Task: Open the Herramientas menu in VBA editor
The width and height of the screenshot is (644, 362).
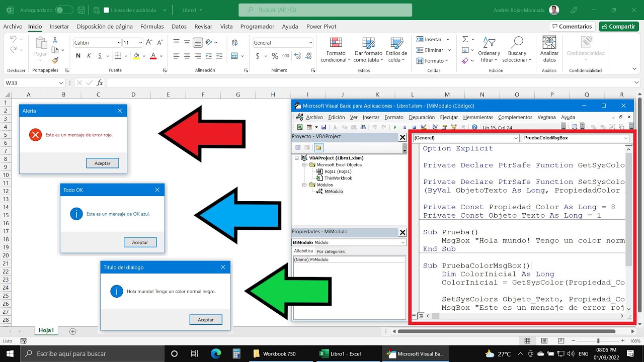Action: pos(478,117)
